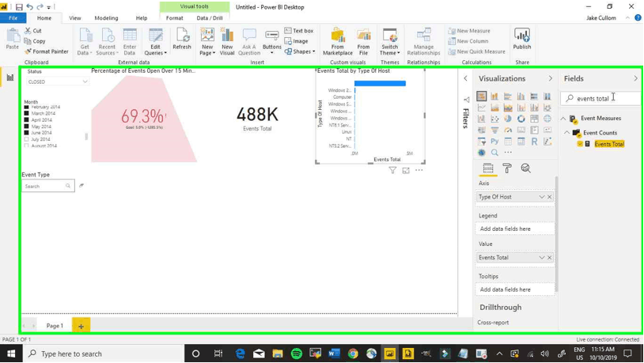Image resolution: width=644 pixels, height=363 pixels.
Task: Click the Event Type search field
Action: point(48,186)
